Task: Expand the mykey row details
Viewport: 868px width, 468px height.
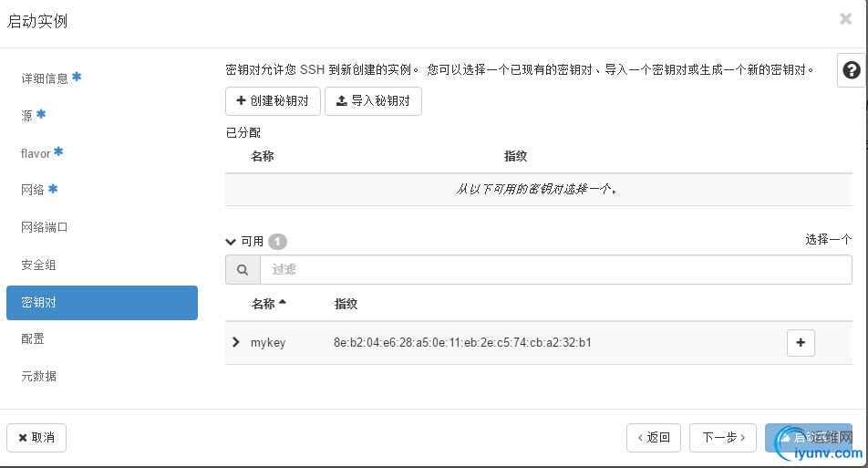Action: coord(236,342)
